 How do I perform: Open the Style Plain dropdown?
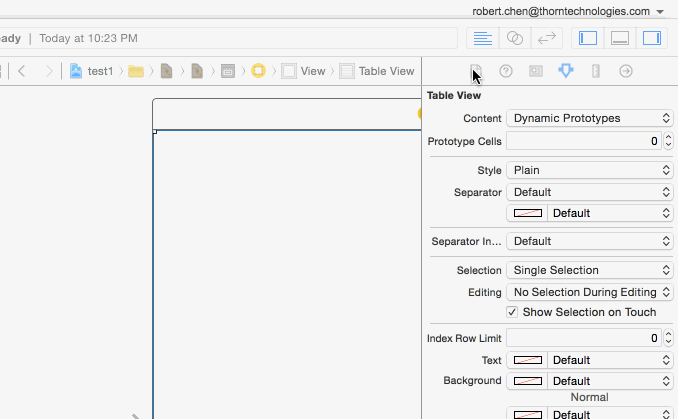tap(590, 170)
